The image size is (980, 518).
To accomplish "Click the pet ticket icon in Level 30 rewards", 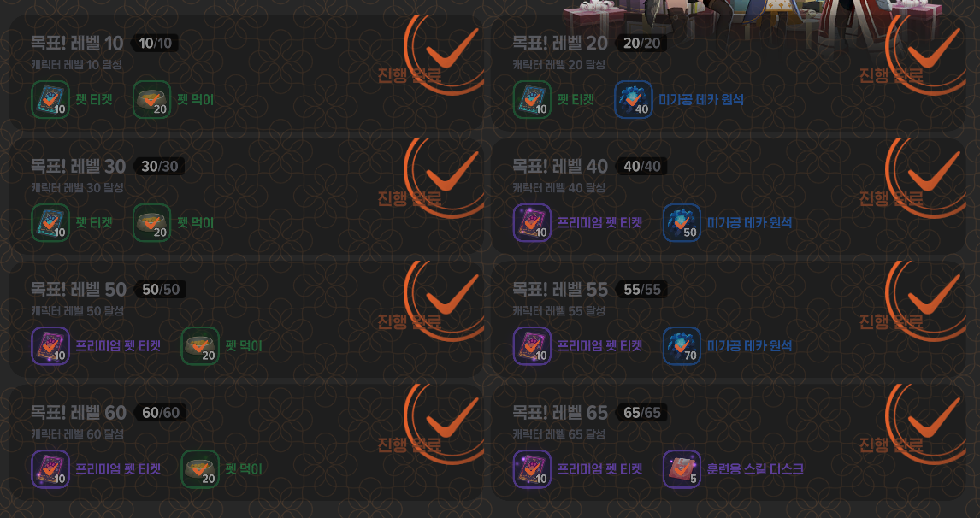I will pos(50,222).
